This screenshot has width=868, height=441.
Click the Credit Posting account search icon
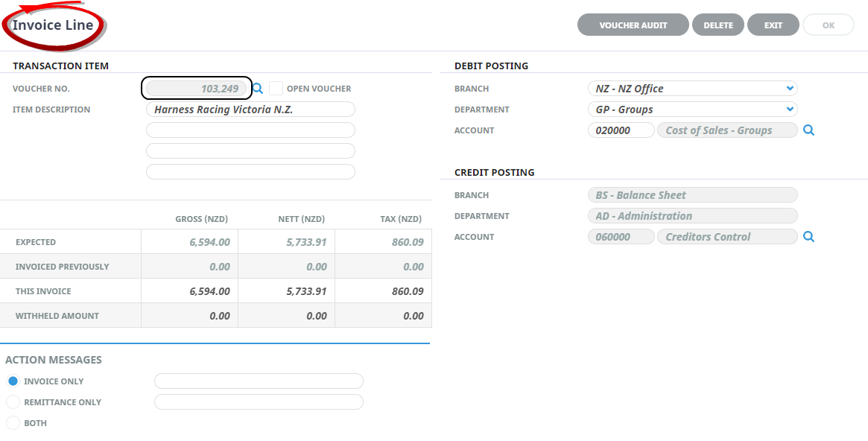click(x=808, y=237)
